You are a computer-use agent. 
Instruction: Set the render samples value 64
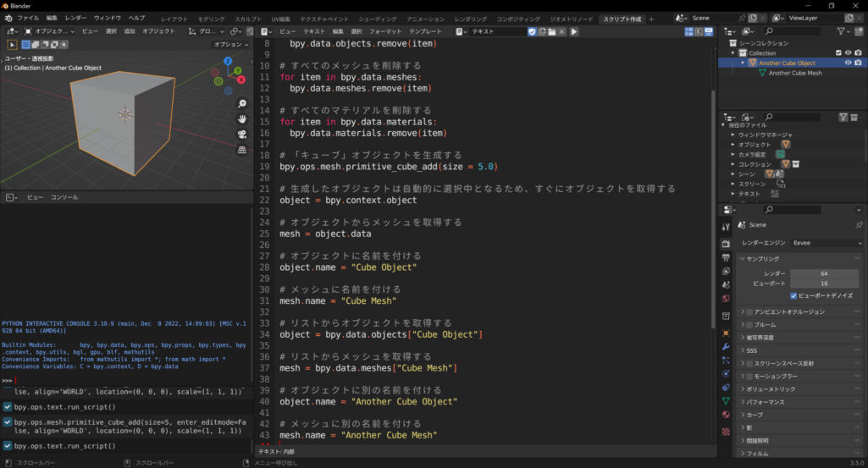click(x=826, y=273)
